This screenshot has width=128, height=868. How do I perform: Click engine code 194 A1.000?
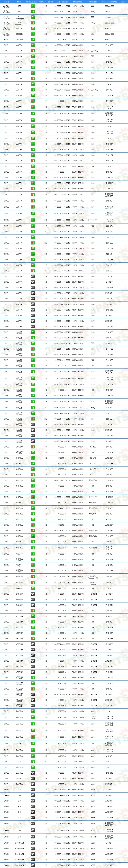pos(110,40)
